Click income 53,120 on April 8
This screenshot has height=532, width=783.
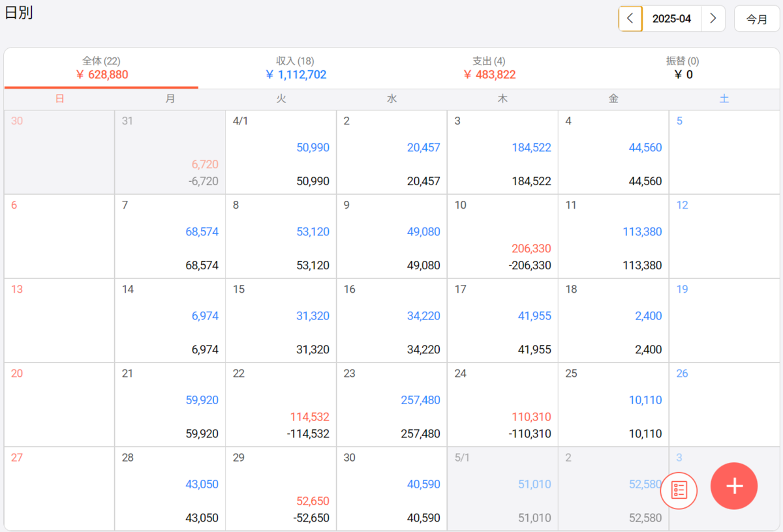click(313, 231)
